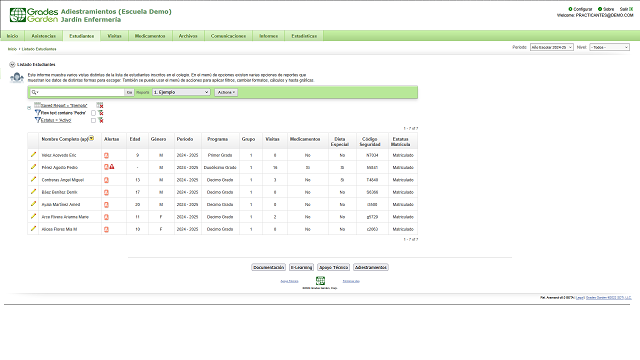Open the PDF alert for Báez Benítez
The height and width of the screenshot is (360, 640).
coord(106,192)
